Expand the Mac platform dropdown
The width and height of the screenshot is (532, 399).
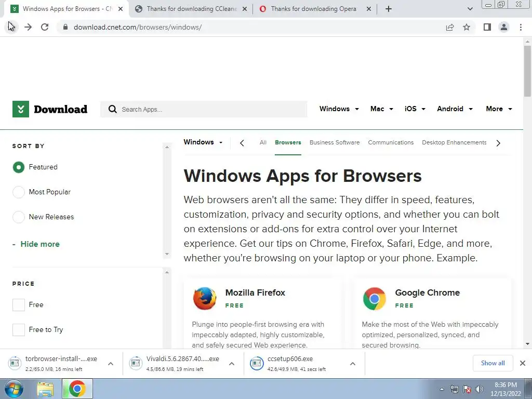pyautogui.click(x=382, y=109)
